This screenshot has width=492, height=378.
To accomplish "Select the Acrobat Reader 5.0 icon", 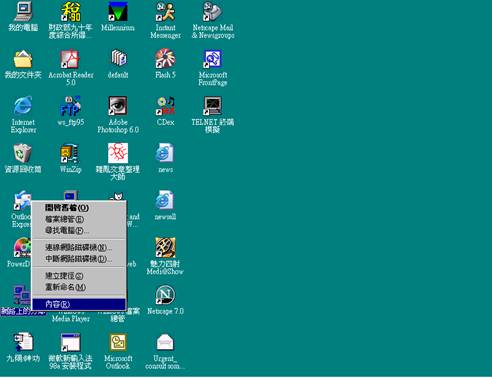I will point(71,59).
